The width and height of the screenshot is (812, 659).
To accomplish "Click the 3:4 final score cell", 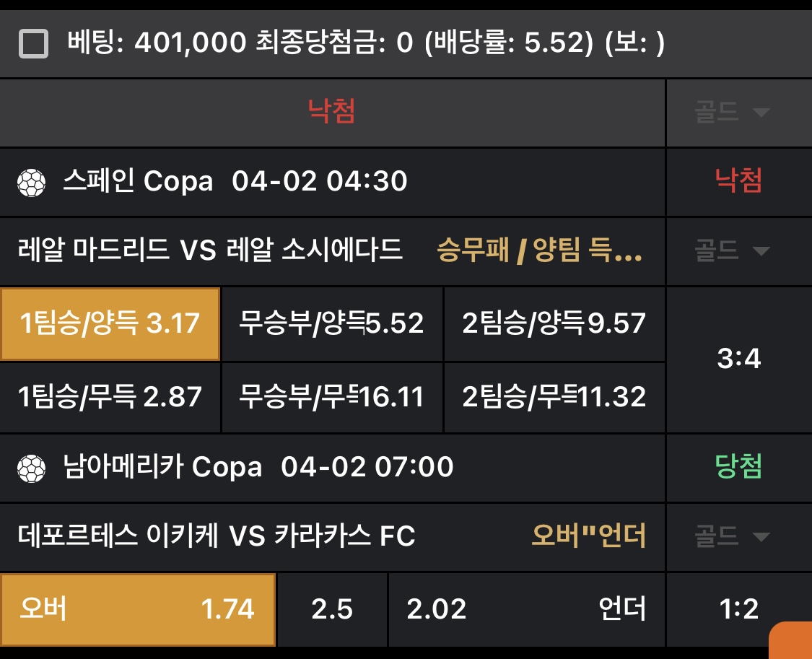I will (738, 359).
